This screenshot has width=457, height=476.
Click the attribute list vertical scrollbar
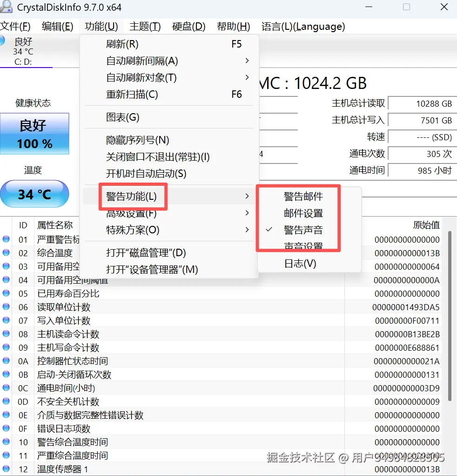coord(450,316)
